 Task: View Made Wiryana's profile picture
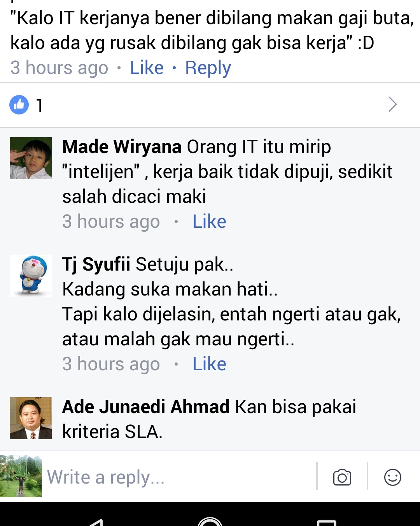coord(31,158)
